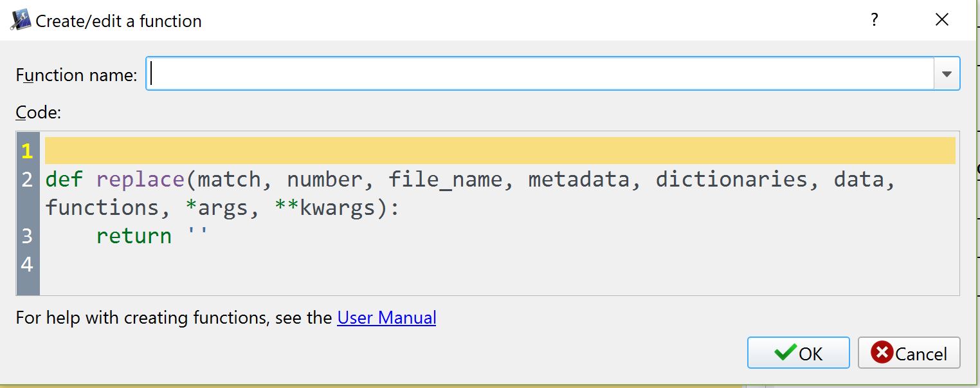Click the Code label above the editor
The image size is (980, 388).
[x=38, y=113]
